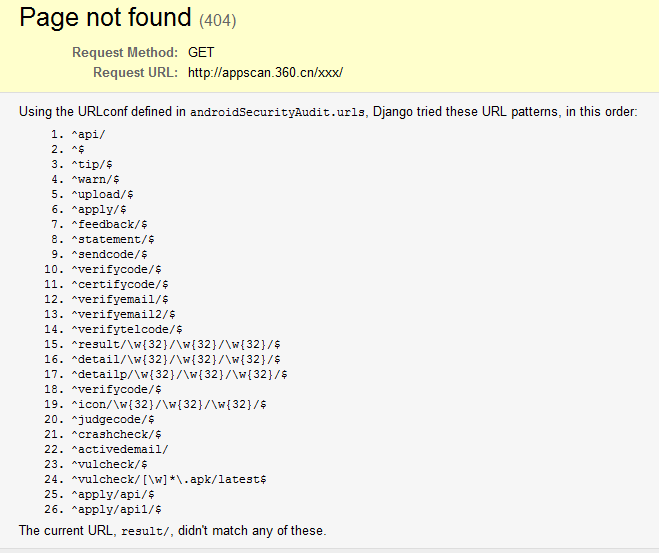
Task: Click the ^result/ pattern with \w{32} groups
Action: [176, 345]
